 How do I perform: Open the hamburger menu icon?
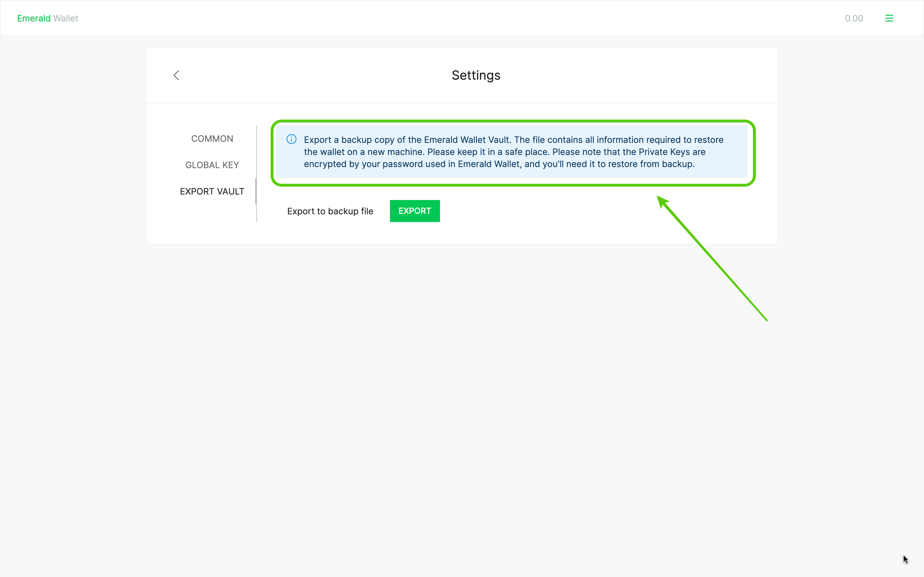point(889,18)
